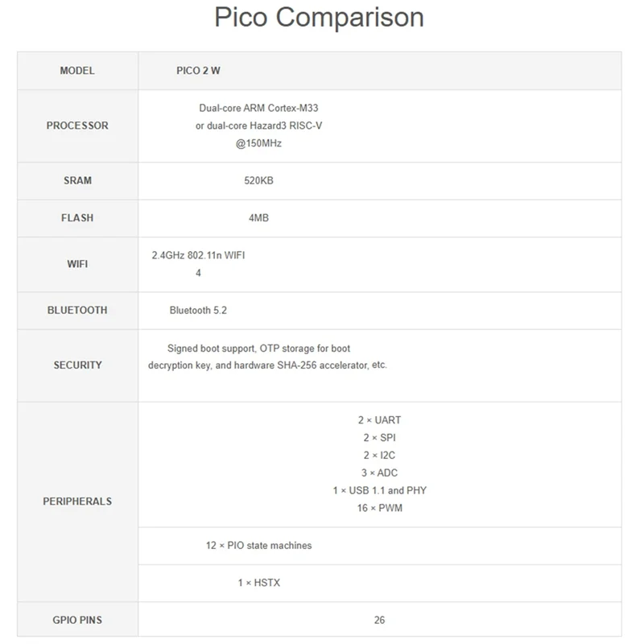Click the Bluetooth 5.2 value

[x=204, y=310]
